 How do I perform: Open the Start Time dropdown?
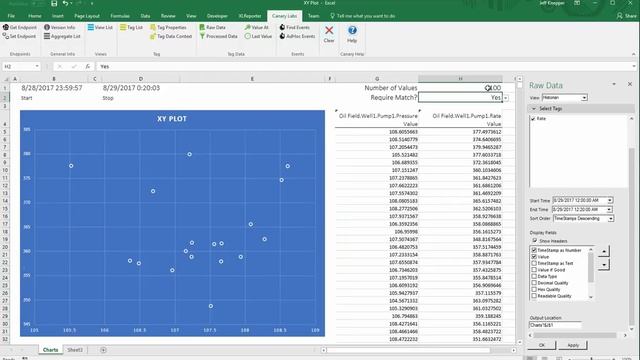click(610, 200)
